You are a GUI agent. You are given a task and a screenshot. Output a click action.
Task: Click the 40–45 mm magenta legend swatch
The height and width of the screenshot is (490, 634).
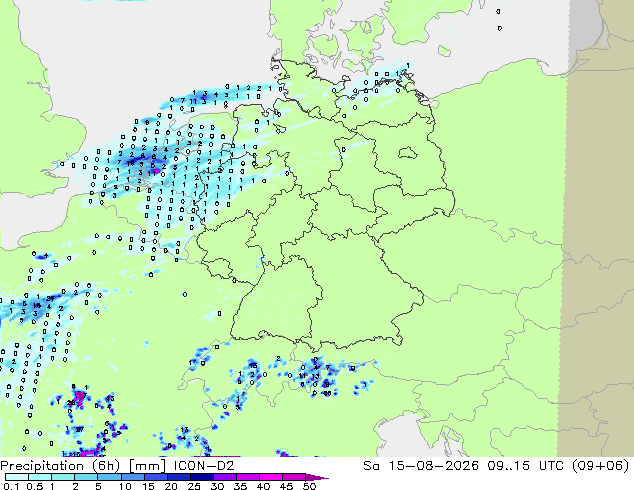tap(271, 477)
